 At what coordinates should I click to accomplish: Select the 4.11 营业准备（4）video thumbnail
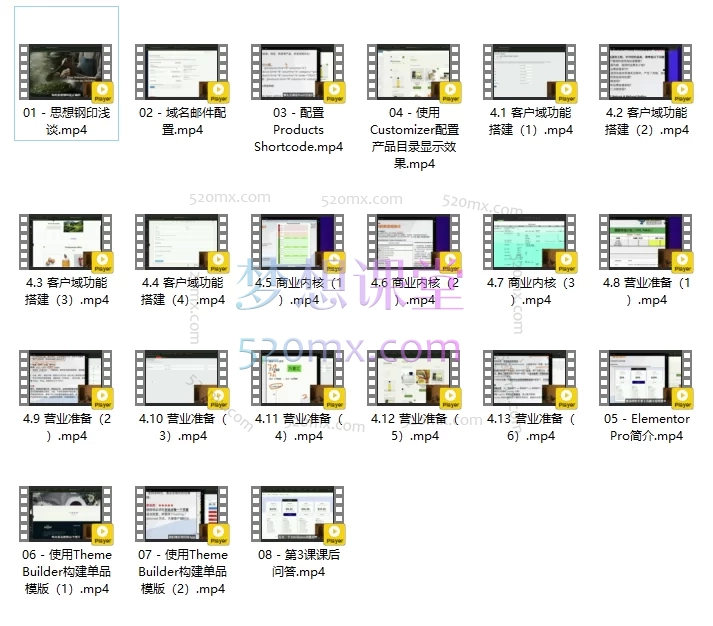click(298, 379)
